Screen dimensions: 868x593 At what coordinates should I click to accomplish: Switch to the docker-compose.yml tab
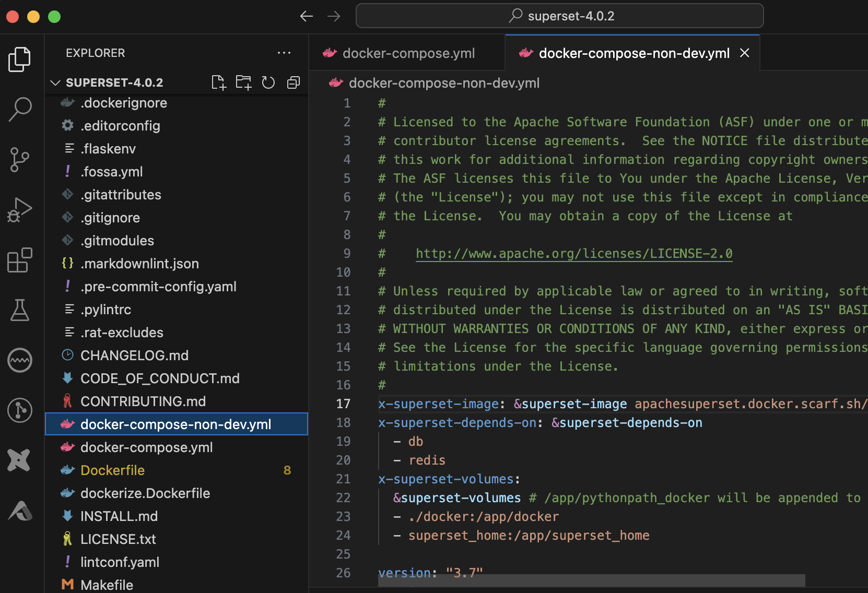coord(409,53)
